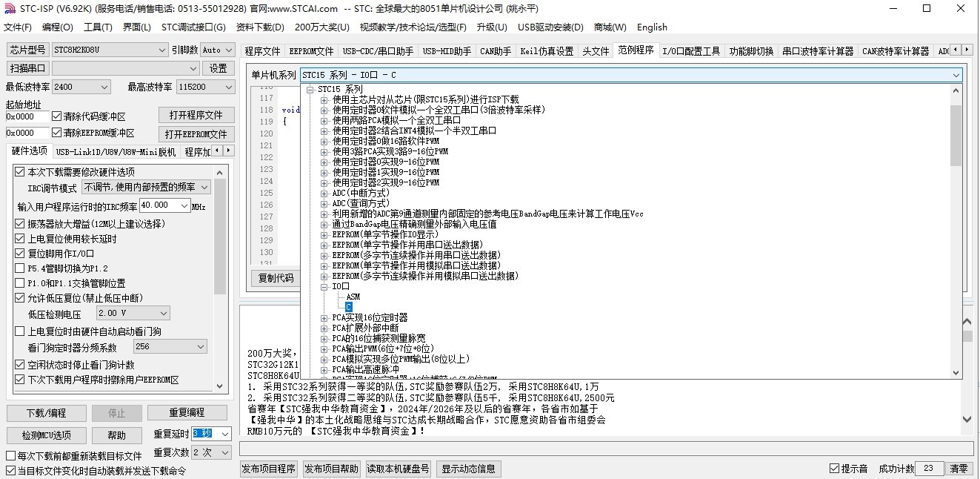Select the ASM item under IO口
The width and height of the screenshot is (980, 479).
pos(353,297)
